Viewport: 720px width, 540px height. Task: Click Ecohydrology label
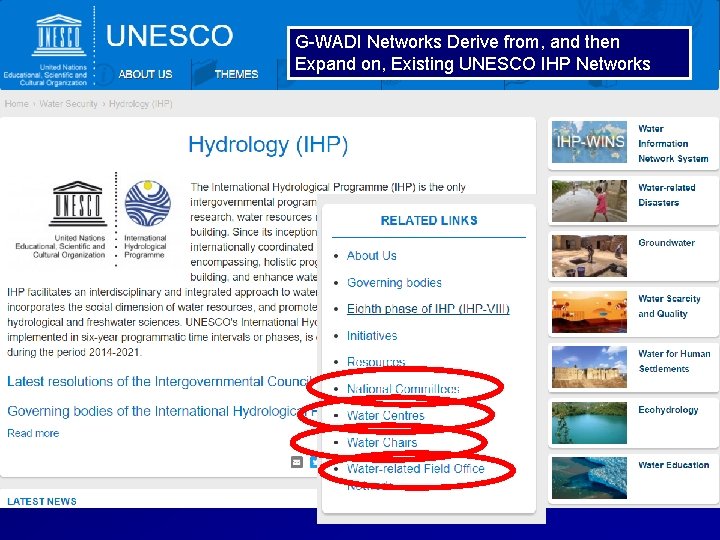coord(668,410)
